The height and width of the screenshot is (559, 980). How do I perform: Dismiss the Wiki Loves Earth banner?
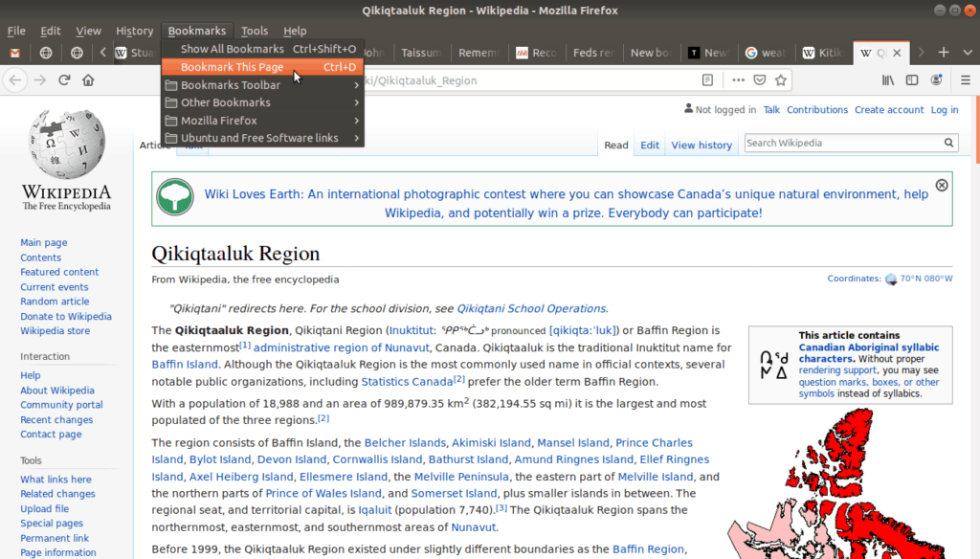pos(942,185)
